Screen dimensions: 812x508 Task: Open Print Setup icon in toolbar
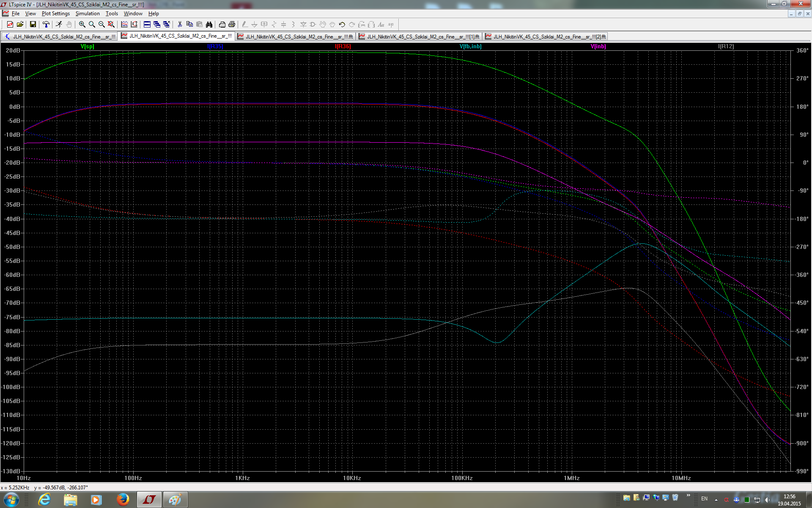pos(222,25)
